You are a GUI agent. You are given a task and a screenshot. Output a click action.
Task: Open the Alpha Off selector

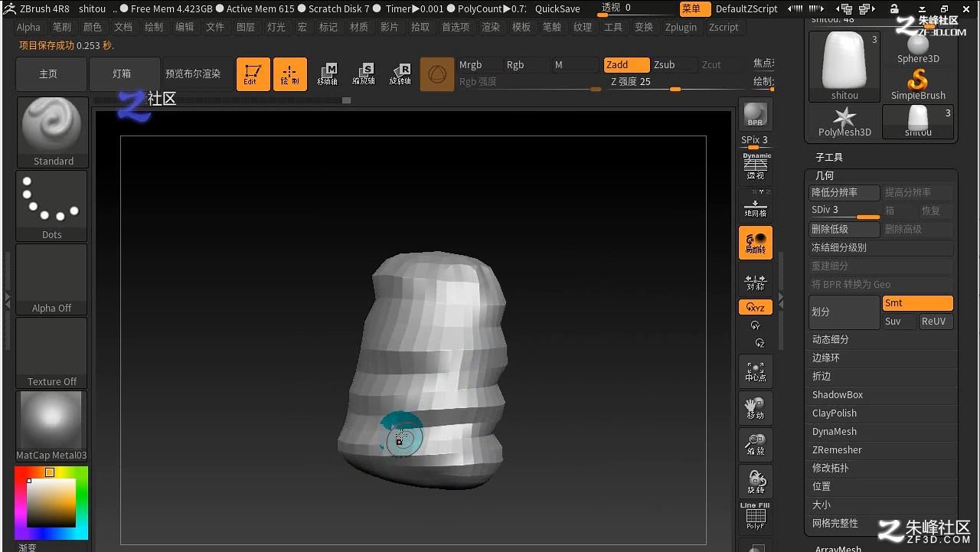pos(52,279)
